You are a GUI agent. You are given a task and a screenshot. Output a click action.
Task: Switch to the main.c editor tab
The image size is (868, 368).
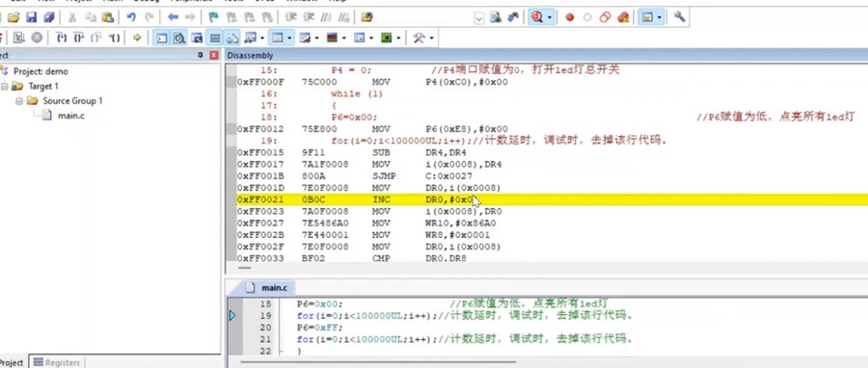(x=268, y=288)
